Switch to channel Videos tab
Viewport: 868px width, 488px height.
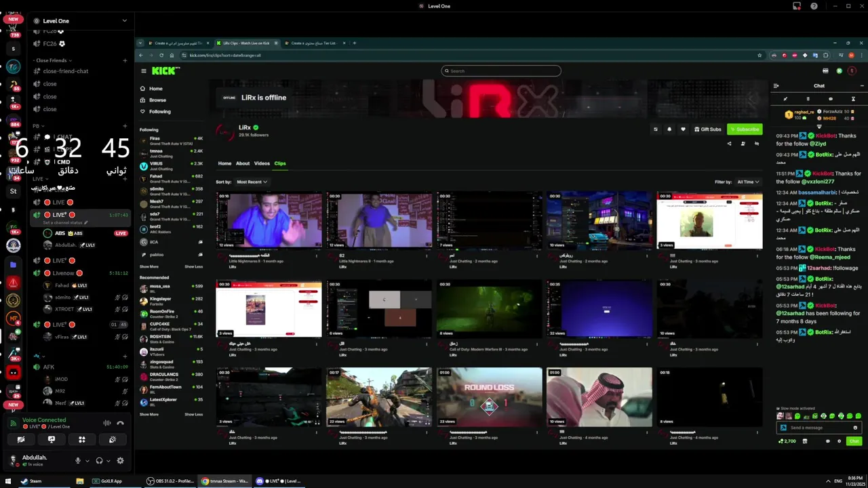point(262,163)
